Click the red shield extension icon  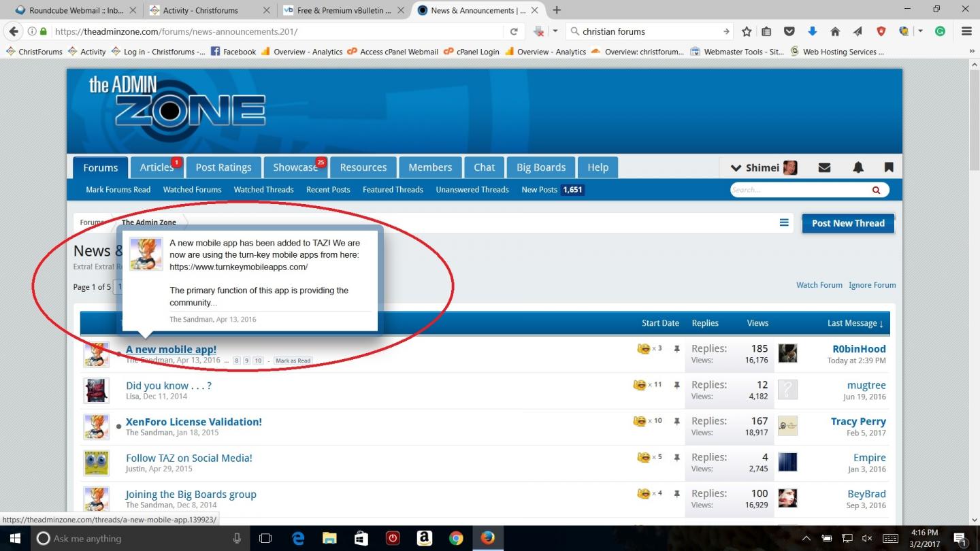click(x=881, y=31)
